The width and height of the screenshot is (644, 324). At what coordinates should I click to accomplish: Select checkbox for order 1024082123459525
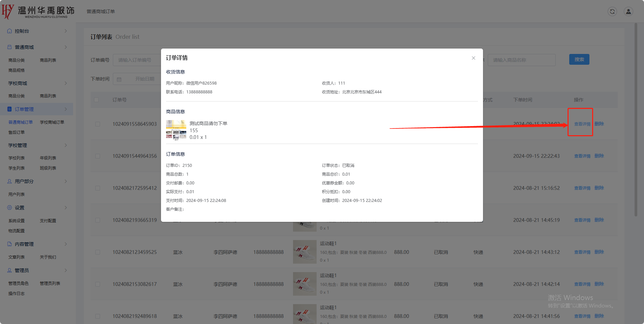pos(98,252)
